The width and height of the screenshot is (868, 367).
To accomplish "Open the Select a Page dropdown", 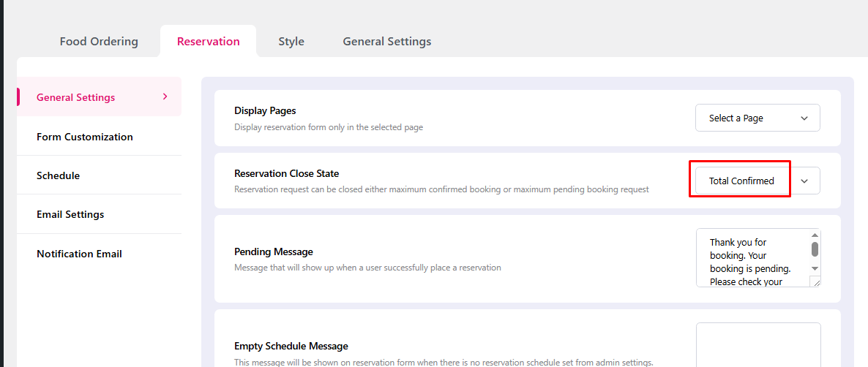I will 757,118.
